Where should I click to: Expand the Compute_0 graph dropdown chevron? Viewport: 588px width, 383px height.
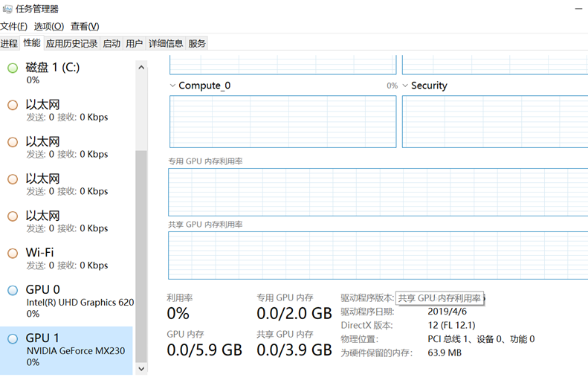(173, 86)
